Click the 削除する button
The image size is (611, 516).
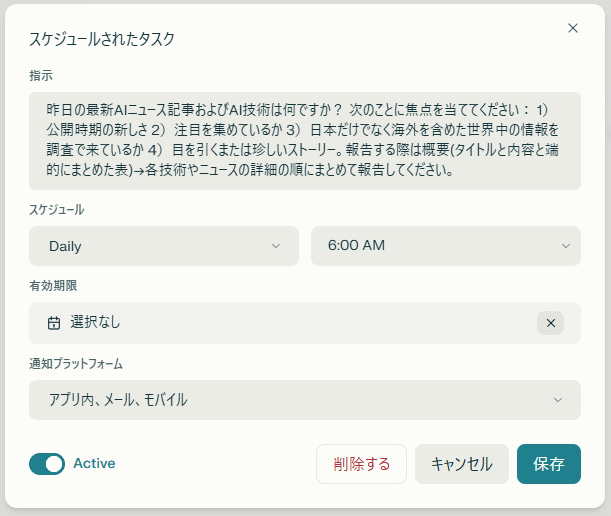(361, 464)
